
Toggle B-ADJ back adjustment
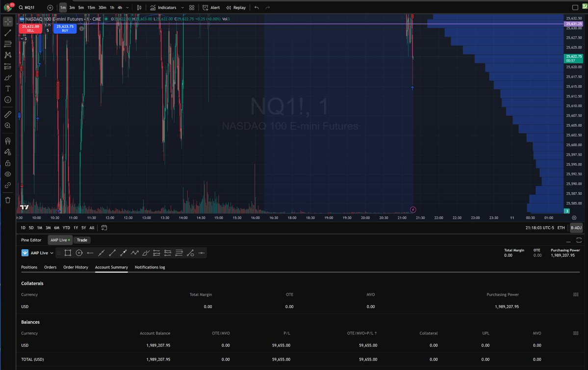point(576,228)
